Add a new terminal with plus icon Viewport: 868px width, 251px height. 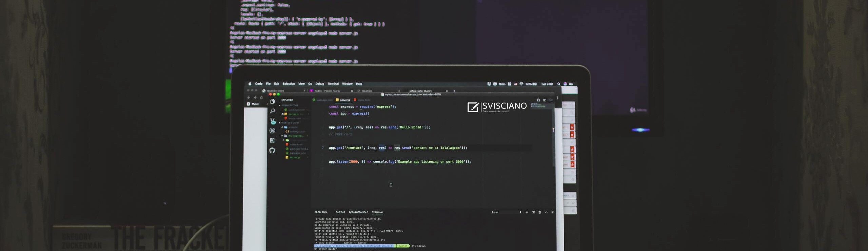pos(527,212)
